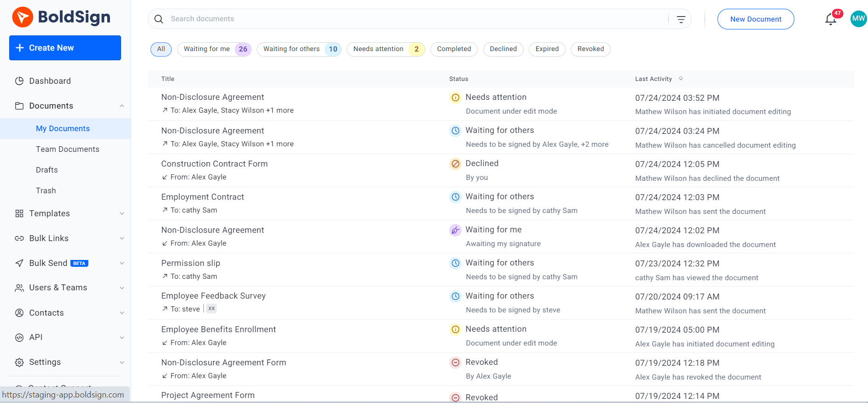Show Expired documents
The height and width of the screenshot is (403, 868).
tap(547, 49)
